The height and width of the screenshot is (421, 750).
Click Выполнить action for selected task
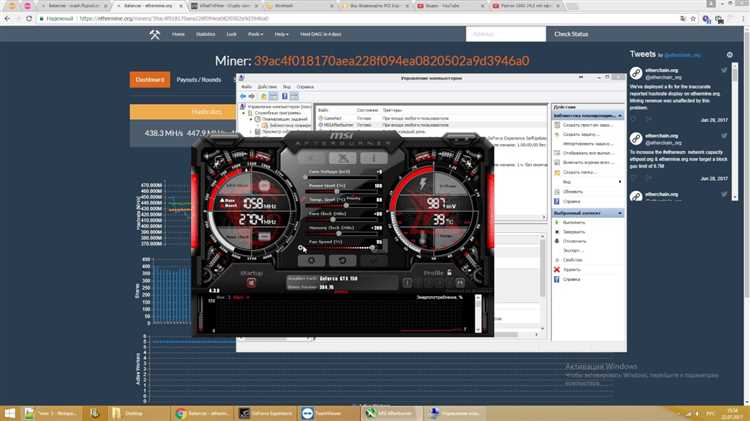574,222
